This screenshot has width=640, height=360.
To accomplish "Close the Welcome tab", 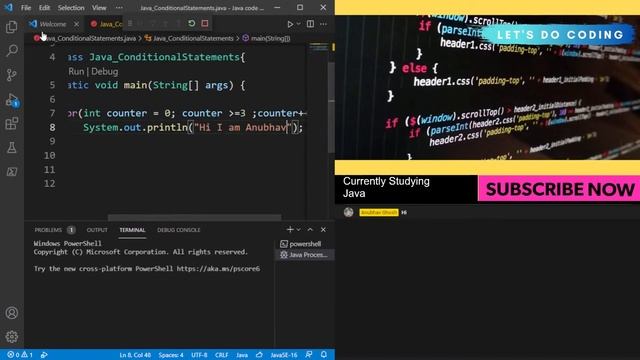I will pos(76,24).
